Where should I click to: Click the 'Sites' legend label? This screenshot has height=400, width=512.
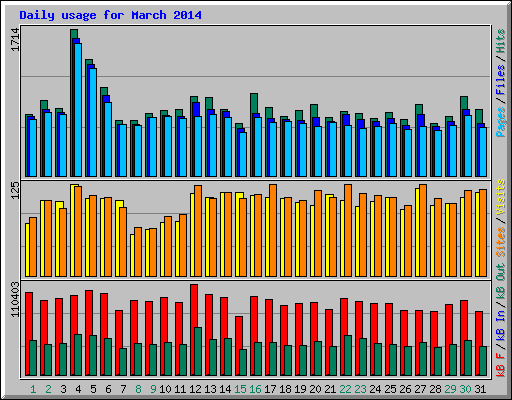(x=501, y=242)
